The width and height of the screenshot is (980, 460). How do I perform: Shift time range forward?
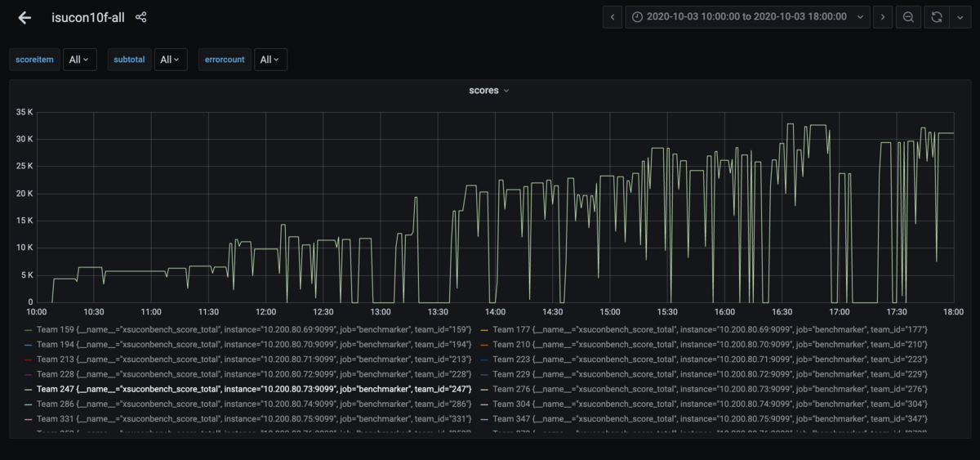[882, 17]
